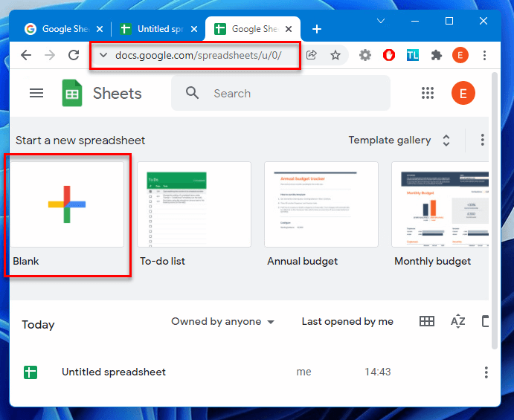The height and width of the screenshot is (420, 514).
Task: Open AZ sort options
Action: pyautogui.click(x=458, y=321)
